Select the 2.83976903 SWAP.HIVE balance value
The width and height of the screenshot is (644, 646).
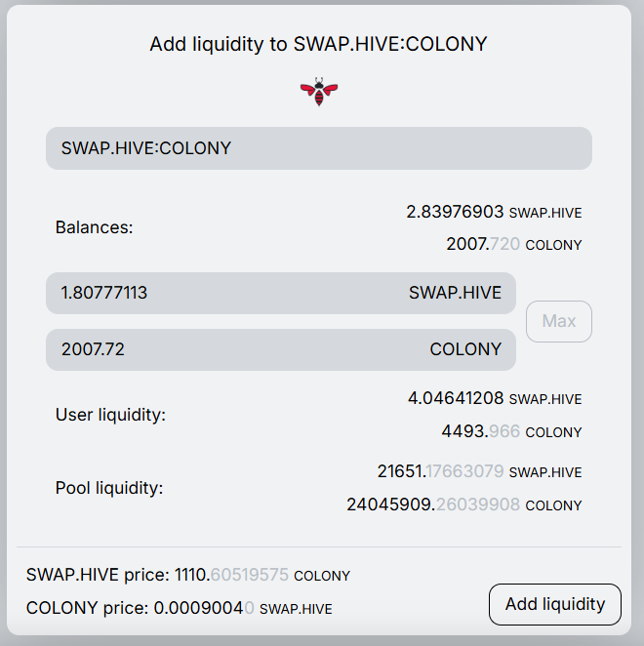pos(494,212)
